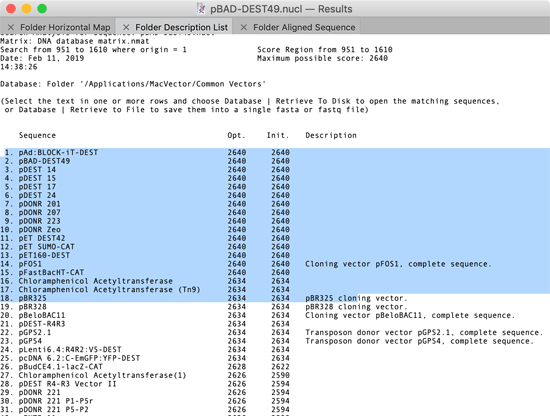
Task: Select the pcDNA 6.2:C-EmGFP:YFP-DEST row
Action: click(275, 358)
